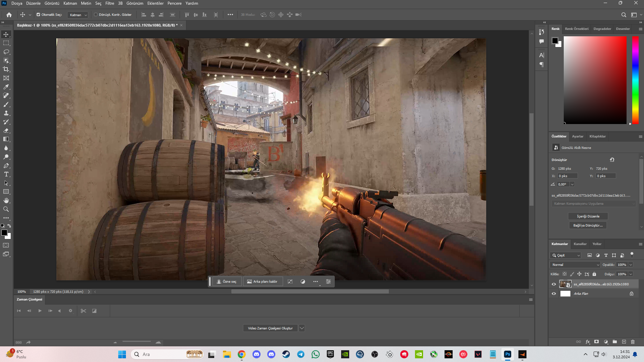The image size is (644, 362).
Task: Switch to the Kanallar tab
Action: pos(580,244)
